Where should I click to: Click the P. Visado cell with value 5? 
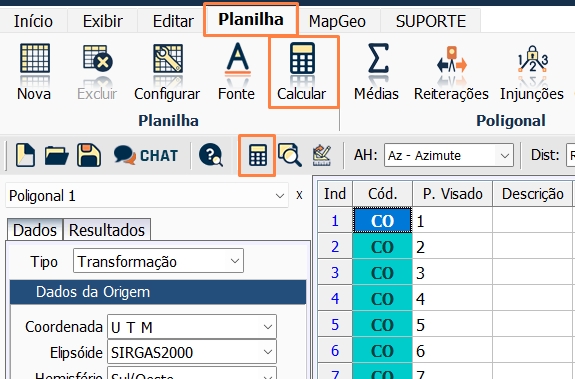453,324
